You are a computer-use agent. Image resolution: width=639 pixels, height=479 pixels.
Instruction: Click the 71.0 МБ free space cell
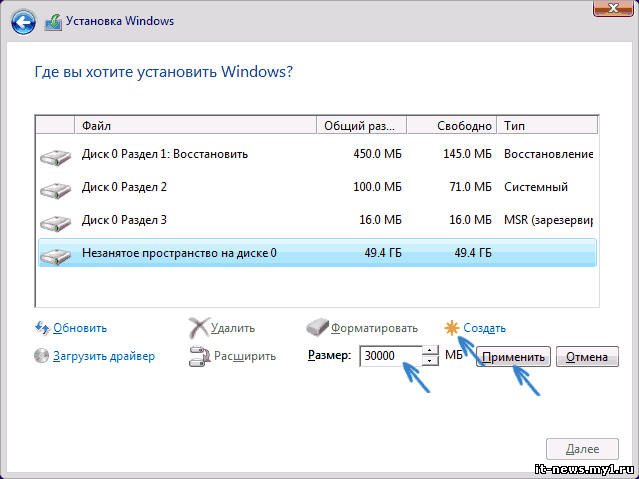point(471,187)
